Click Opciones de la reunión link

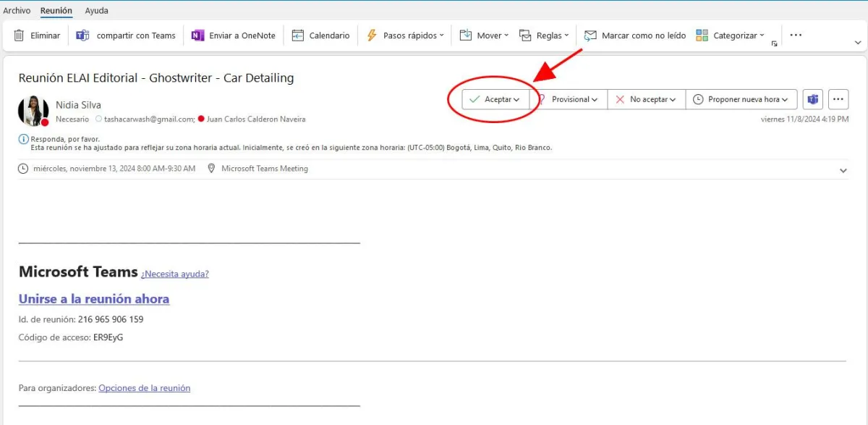click(145, 388)
